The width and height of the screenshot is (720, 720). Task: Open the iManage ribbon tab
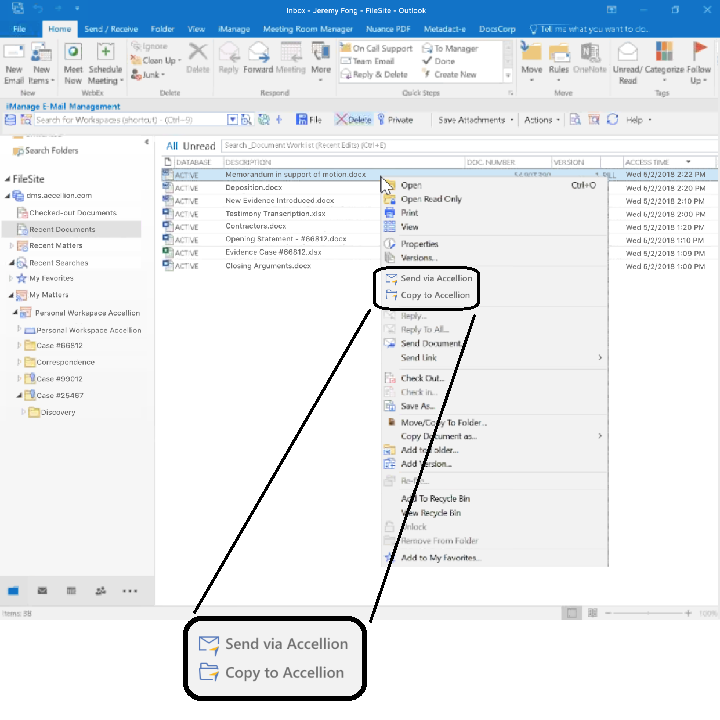click(x=234, y=29)
